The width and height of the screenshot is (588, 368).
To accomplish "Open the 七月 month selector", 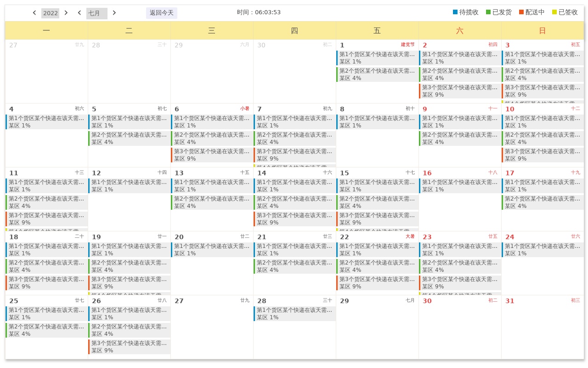I will pyautogui.click(x=97, y=13).
